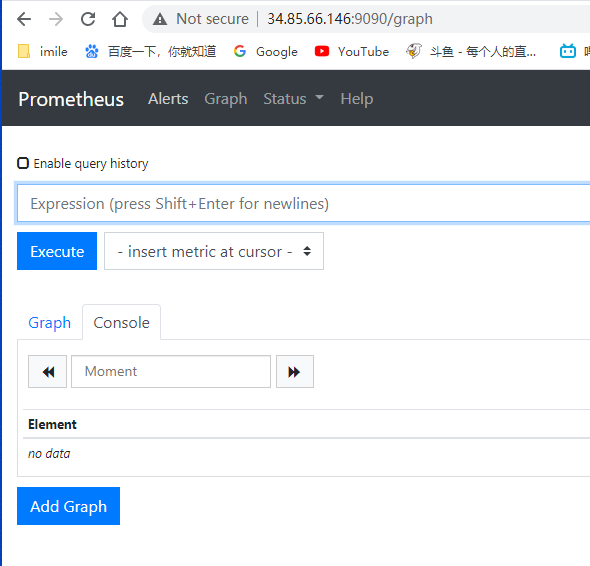
Task: Click the blue Execute button
Action: 57,251
